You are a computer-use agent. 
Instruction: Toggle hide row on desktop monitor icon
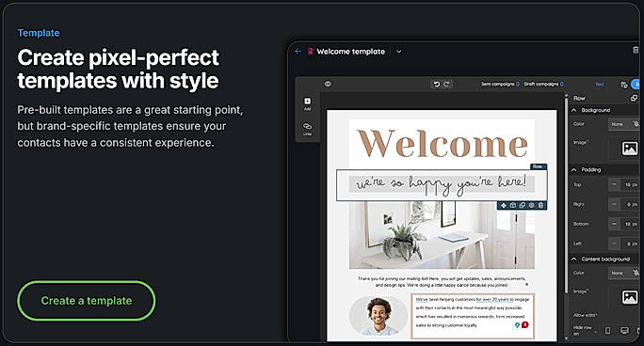624,330
